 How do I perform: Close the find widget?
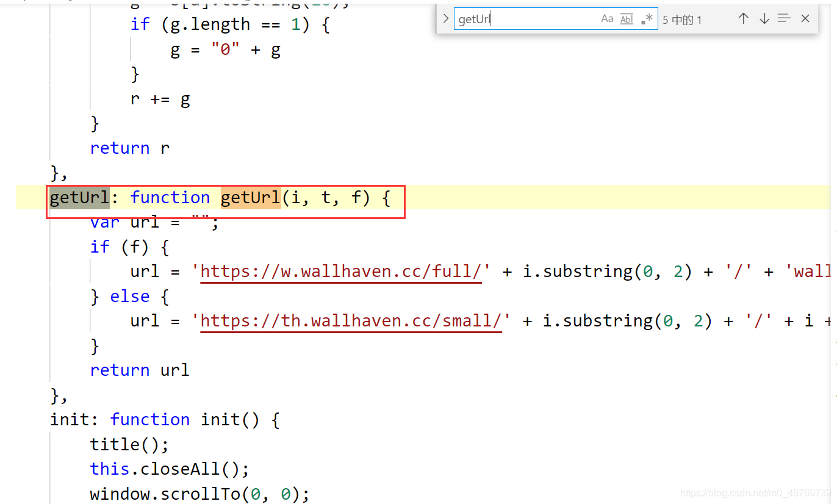[805, 19]
